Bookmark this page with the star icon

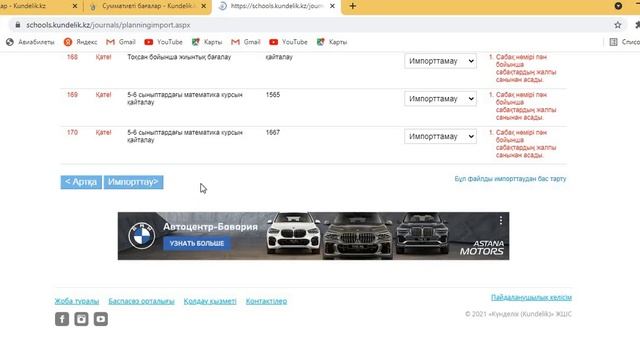(x=618, y=25)
